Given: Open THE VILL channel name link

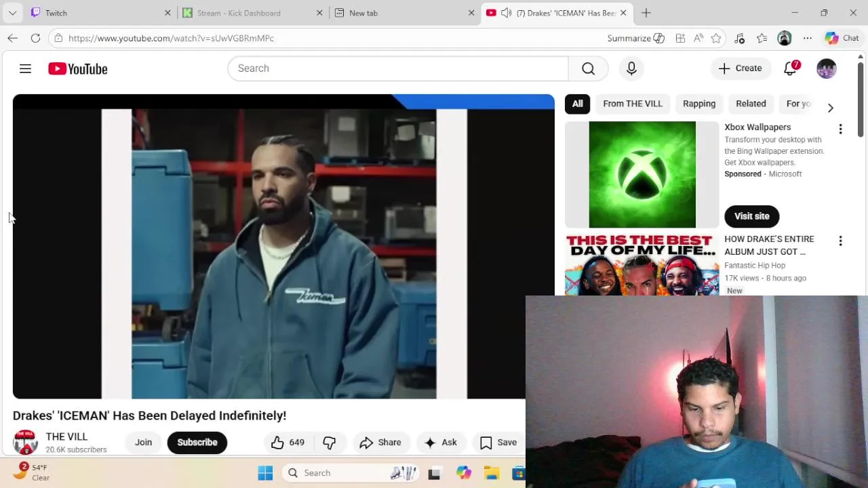Looking at the screenshot, I should [x=66, y=437].
